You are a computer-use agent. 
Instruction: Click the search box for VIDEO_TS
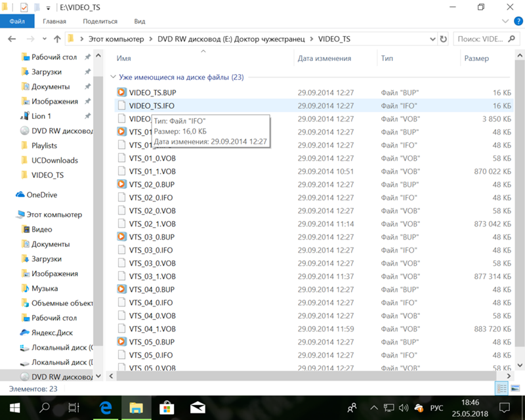(485, 39)
